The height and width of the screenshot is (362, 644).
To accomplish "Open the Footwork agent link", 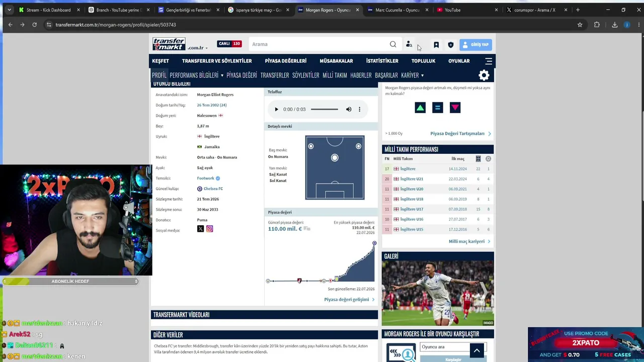I will coord(206,178).
